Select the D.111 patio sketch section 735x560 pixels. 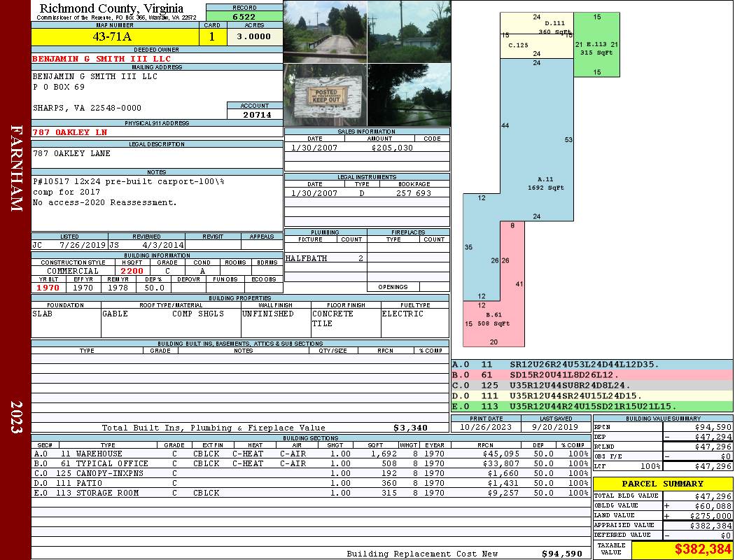coord(537,23)
